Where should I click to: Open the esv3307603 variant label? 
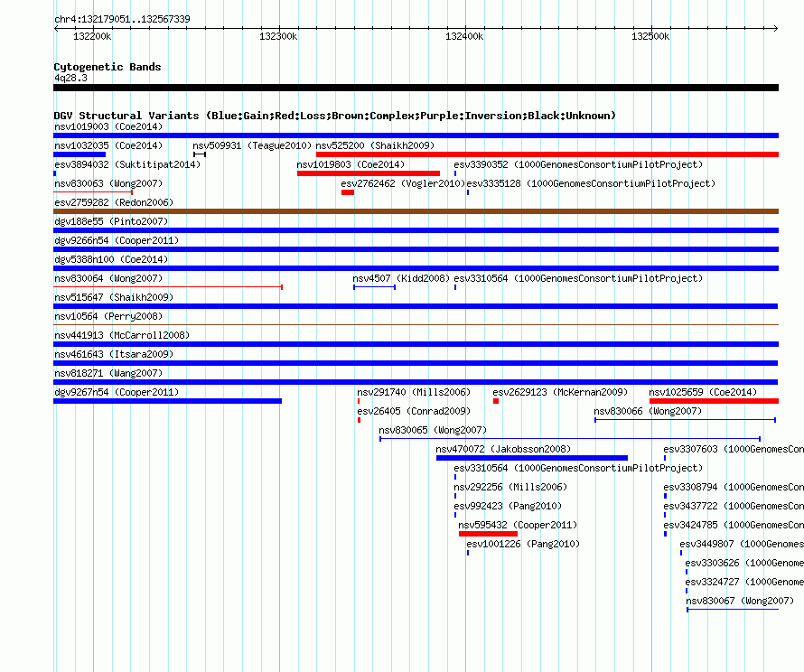coord(734,449)
